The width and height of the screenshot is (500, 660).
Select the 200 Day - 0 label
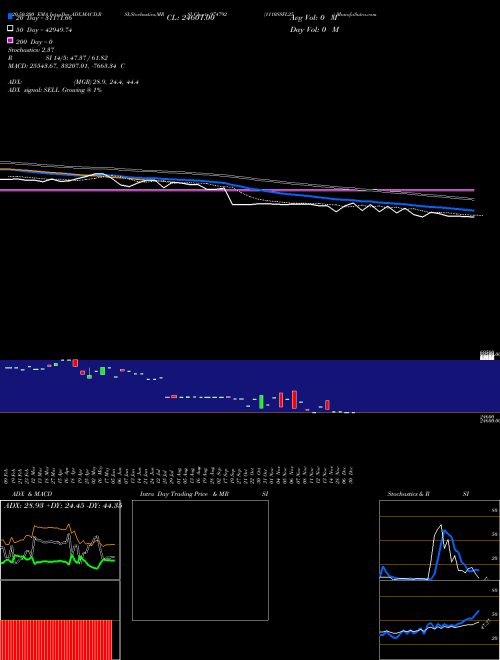(34, 42)
